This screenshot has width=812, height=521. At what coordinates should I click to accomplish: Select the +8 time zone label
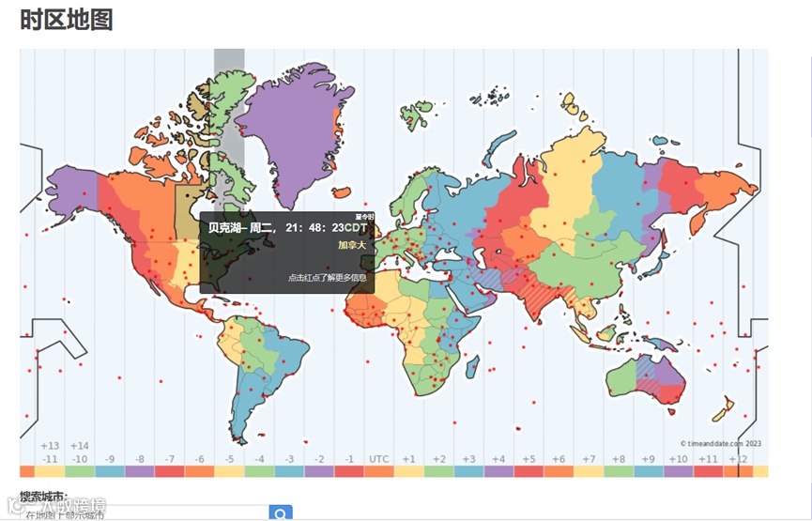point(619,459)
